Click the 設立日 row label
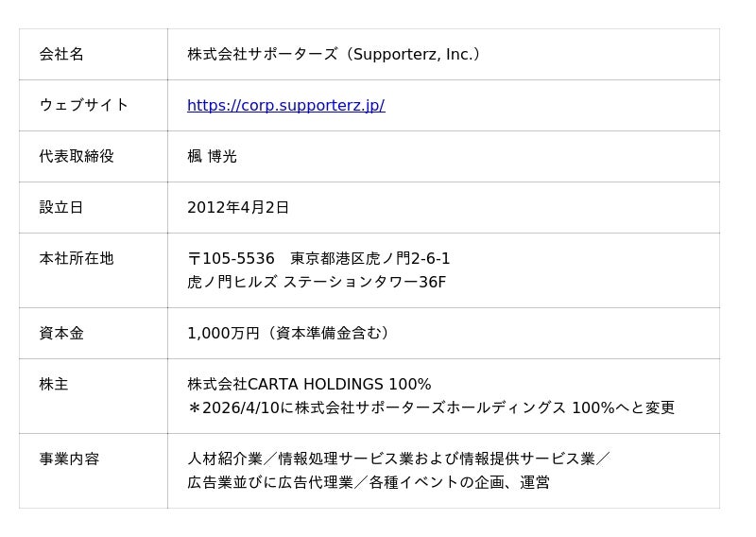Screen dimensions: 756x537 61,207
